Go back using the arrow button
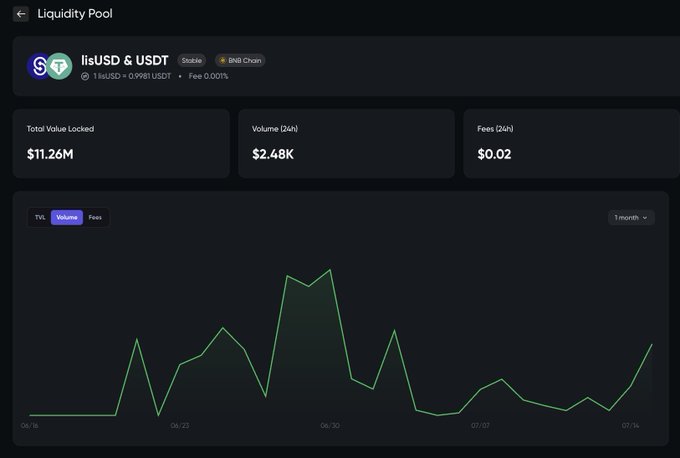 (21, 14)
